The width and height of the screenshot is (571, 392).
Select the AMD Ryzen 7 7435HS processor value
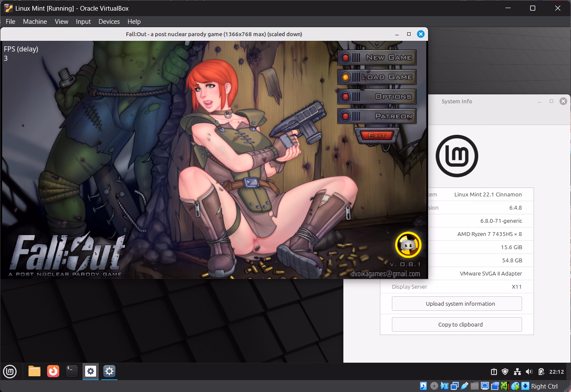pos(490,234)
